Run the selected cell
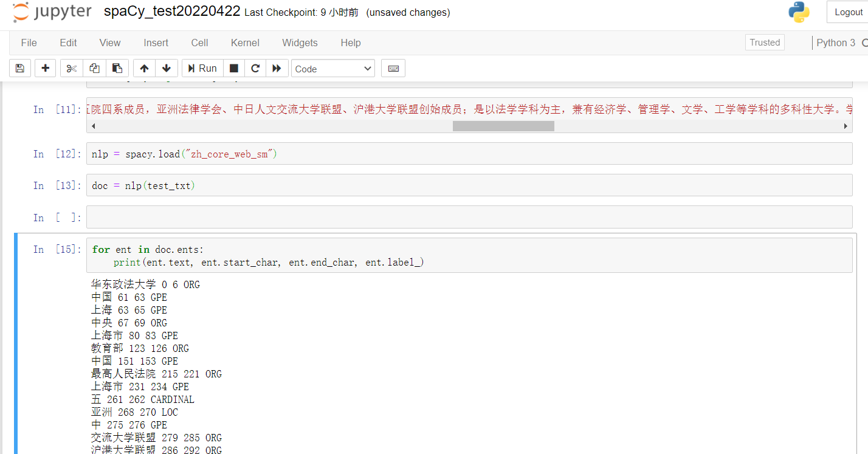868x454 pixels. (202, 67)
